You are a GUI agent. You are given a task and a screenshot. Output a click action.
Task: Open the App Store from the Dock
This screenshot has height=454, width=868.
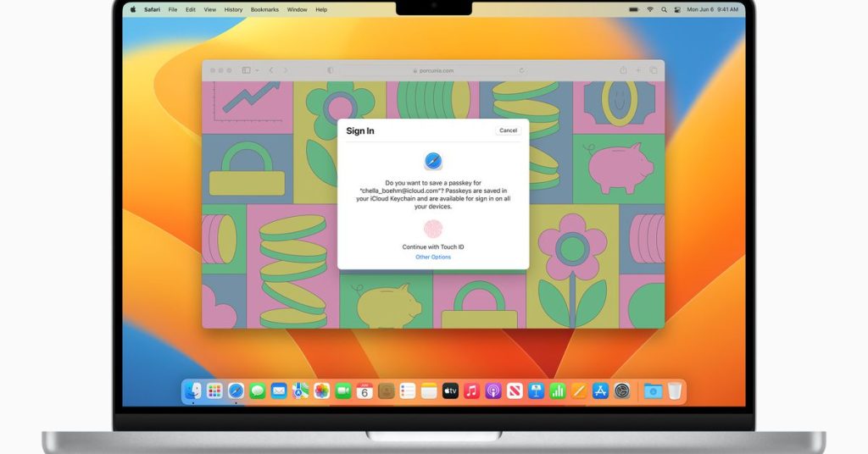(x=600, y=390)
